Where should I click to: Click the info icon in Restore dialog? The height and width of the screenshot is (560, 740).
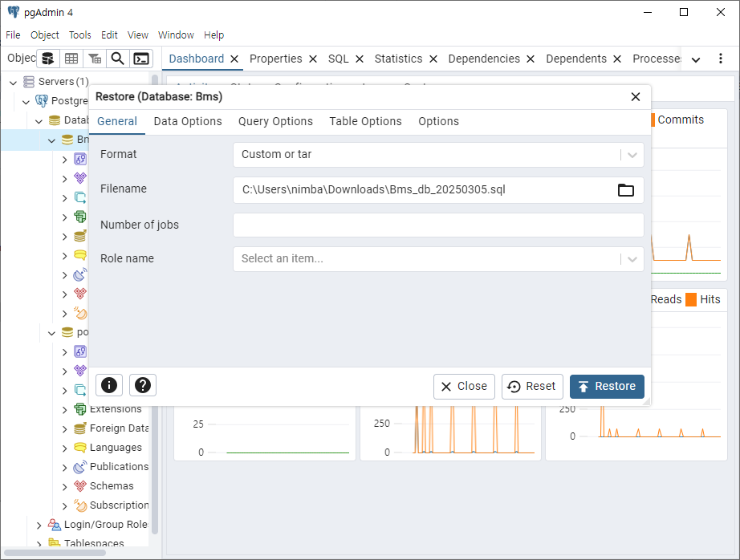pyautogui.click(x=109, y=385)
